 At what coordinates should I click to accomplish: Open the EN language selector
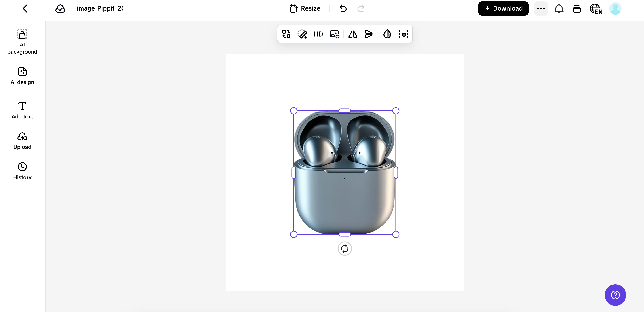click(x=596, y=9)
